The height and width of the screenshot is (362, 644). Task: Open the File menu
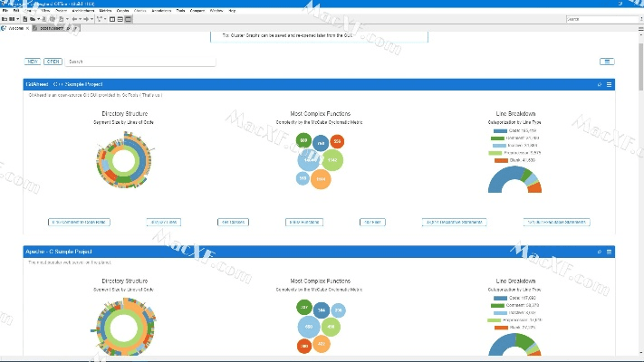5,10
